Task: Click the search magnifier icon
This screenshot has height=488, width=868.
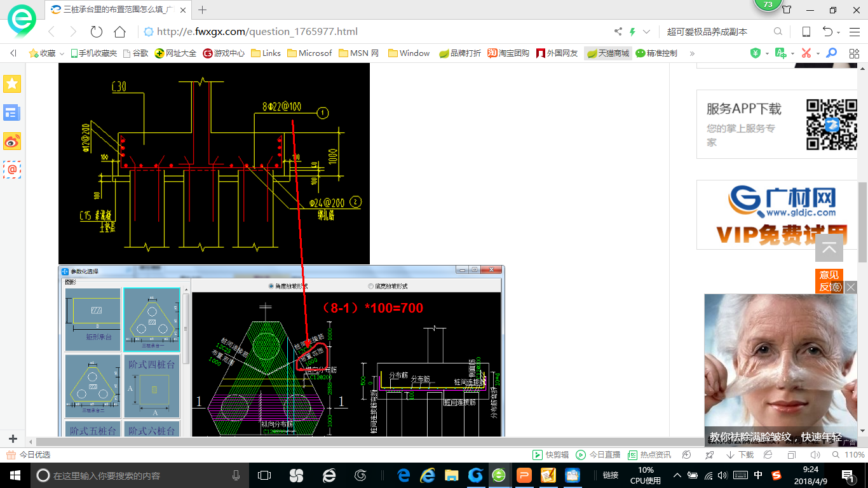Action: (x=778, y=32)
